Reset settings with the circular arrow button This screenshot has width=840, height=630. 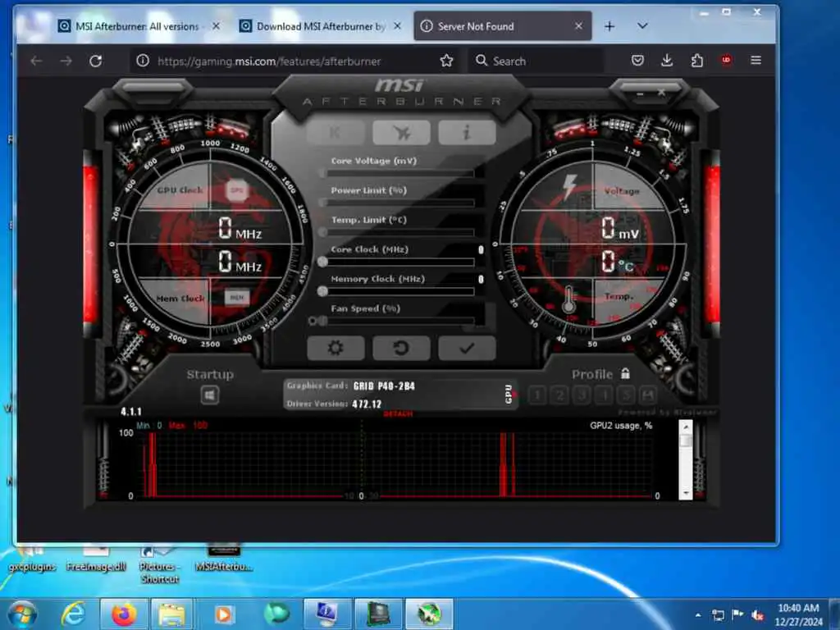[400, 348]
